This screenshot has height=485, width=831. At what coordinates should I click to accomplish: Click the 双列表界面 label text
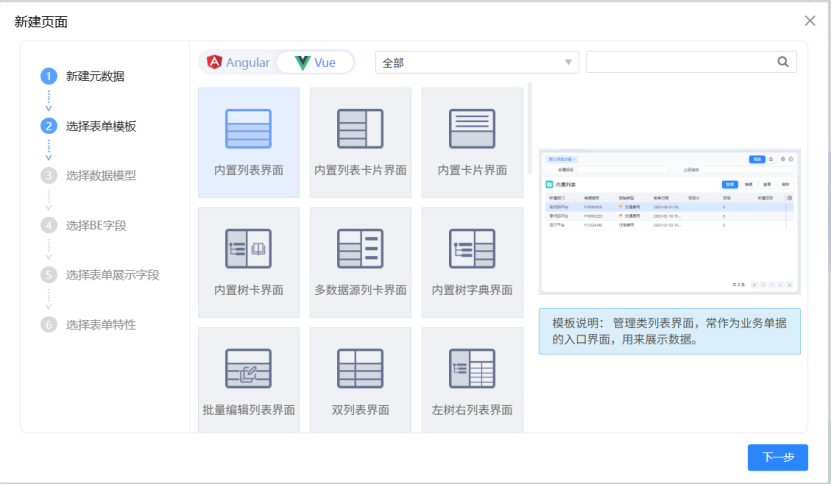(x=360, y=410)
